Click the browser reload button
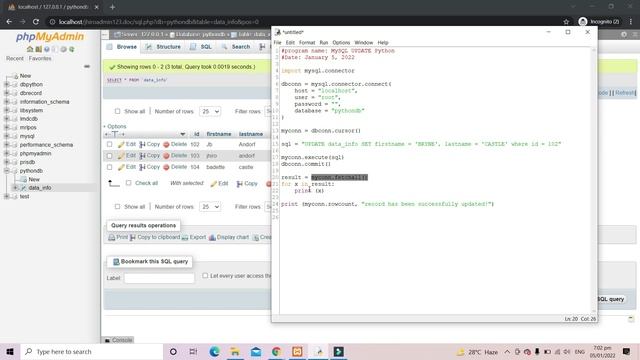Image resolution: width=640 pixels, height=360 pixels. coord(36,22)
